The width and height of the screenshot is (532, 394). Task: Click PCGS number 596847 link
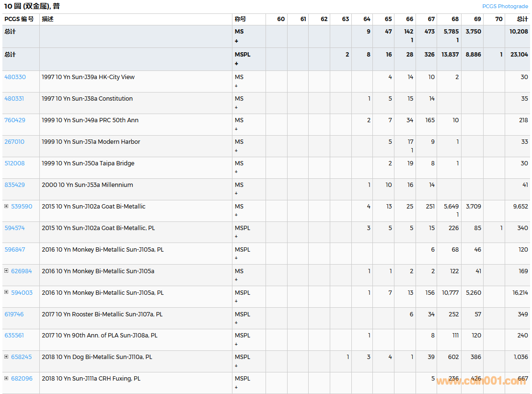15,250
